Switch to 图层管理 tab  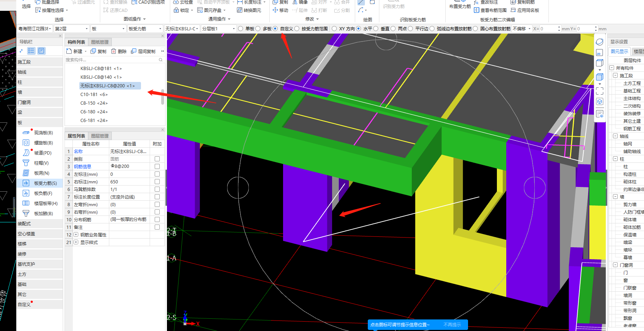(100, 136)
